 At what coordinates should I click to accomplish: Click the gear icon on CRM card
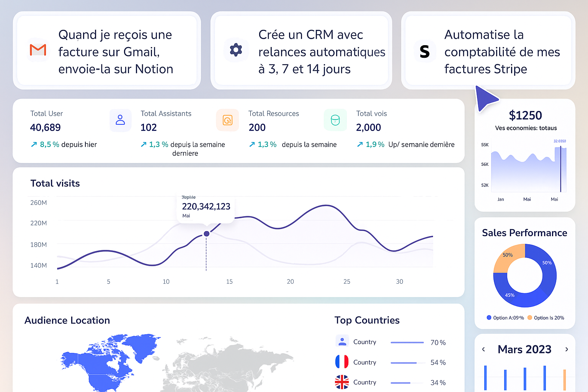(236, 50)
